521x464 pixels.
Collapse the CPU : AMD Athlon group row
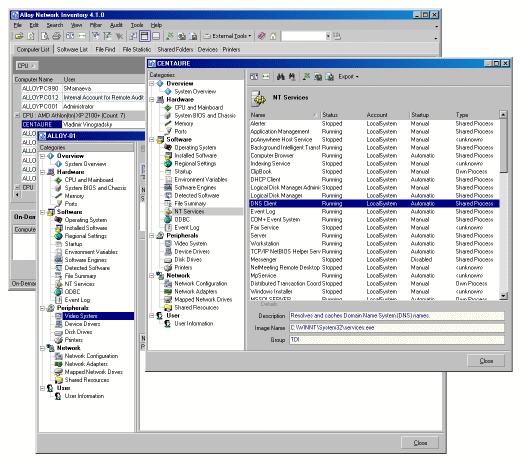(17, 116)
